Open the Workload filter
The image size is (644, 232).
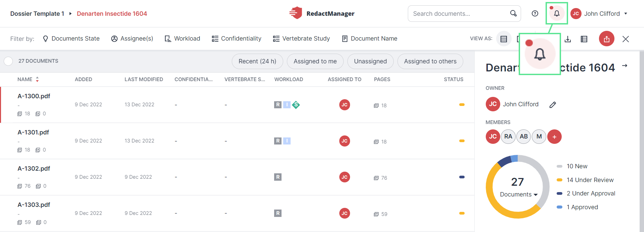(x=182, y=39)
